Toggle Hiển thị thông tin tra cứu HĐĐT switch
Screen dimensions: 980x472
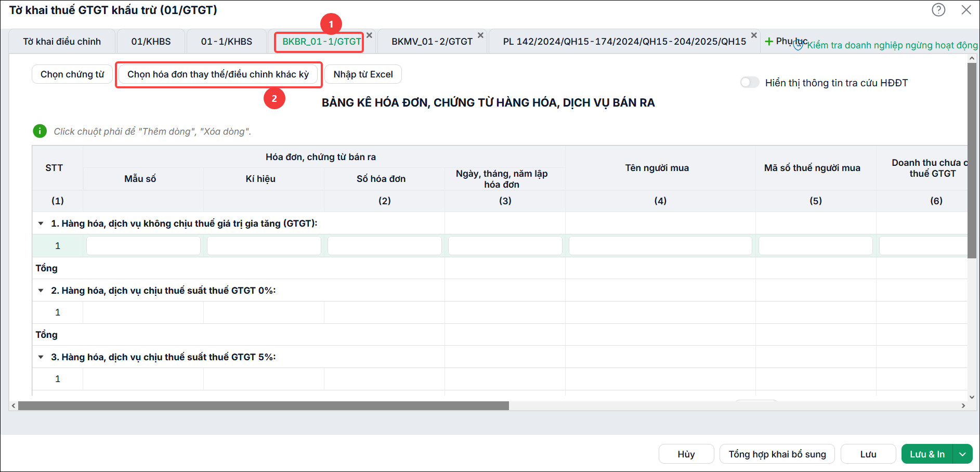[x=750, y=83]
